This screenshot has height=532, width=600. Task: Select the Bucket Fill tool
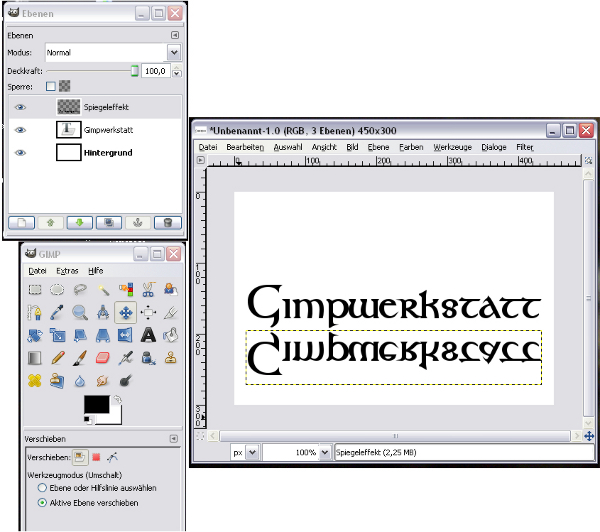point(171,335)
